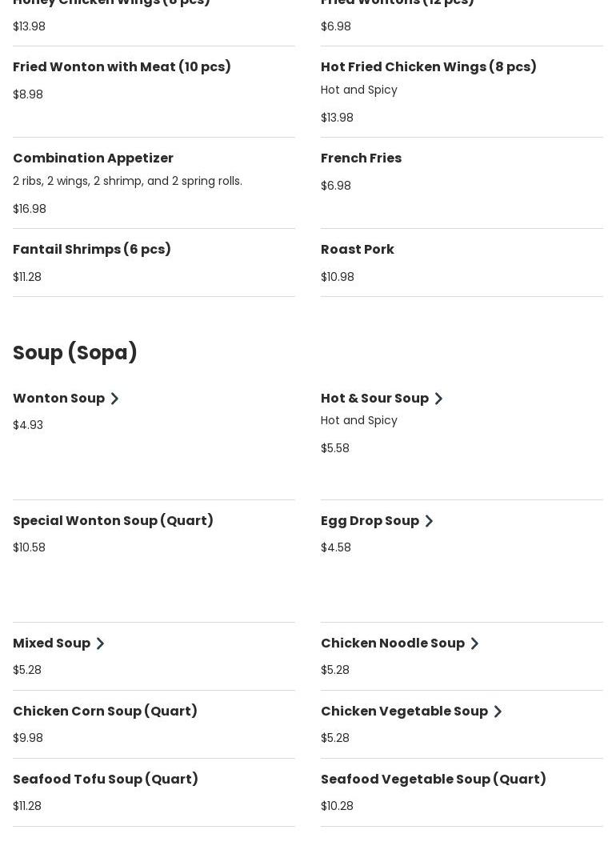The width and height of the screenshot is (616, 866).
Task: Click chevron next to Mixed Soup
Action: click(100, 643)
